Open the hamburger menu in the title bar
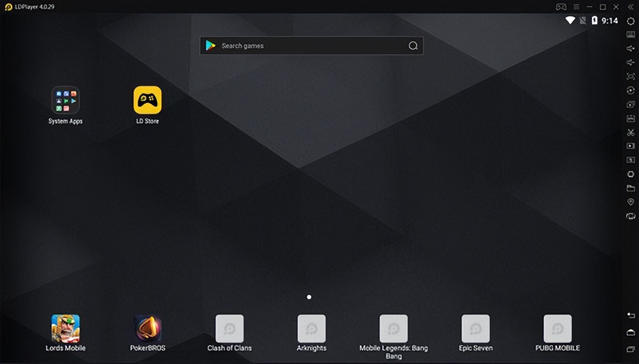 [576, 7]
